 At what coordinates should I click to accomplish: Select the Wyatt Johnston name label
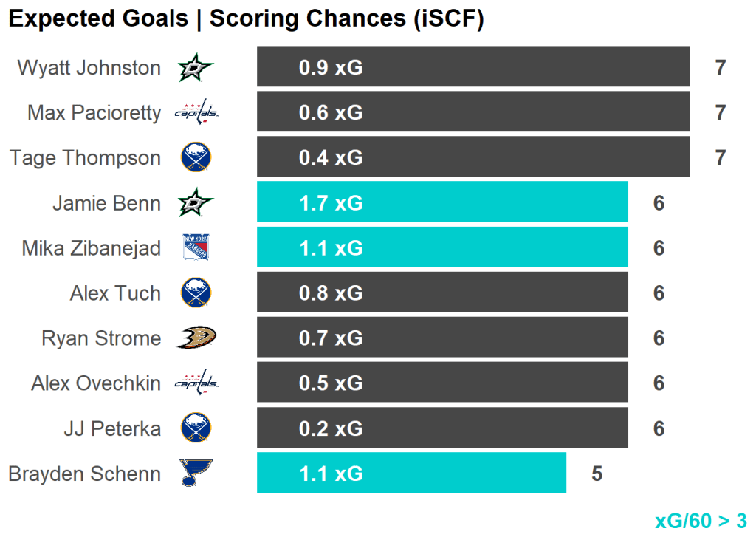tap(89, 68)
